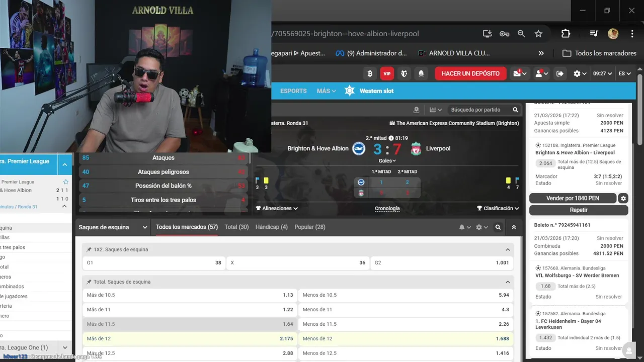Select Menos de 12 odds 1.688
The width and height of the screenshot is (644, 362).
pyautogui.click(x=406, y=339)
